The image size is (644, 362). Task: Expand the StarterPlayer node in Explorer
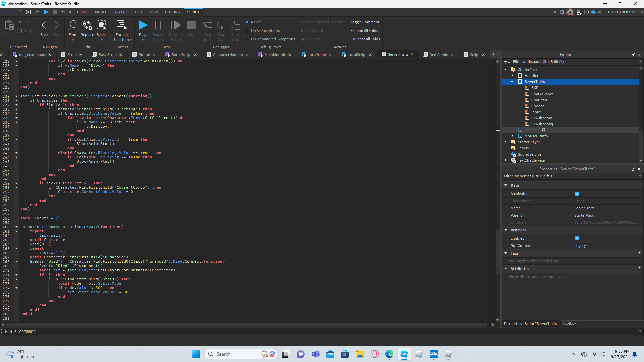click(x=505, y=142)
